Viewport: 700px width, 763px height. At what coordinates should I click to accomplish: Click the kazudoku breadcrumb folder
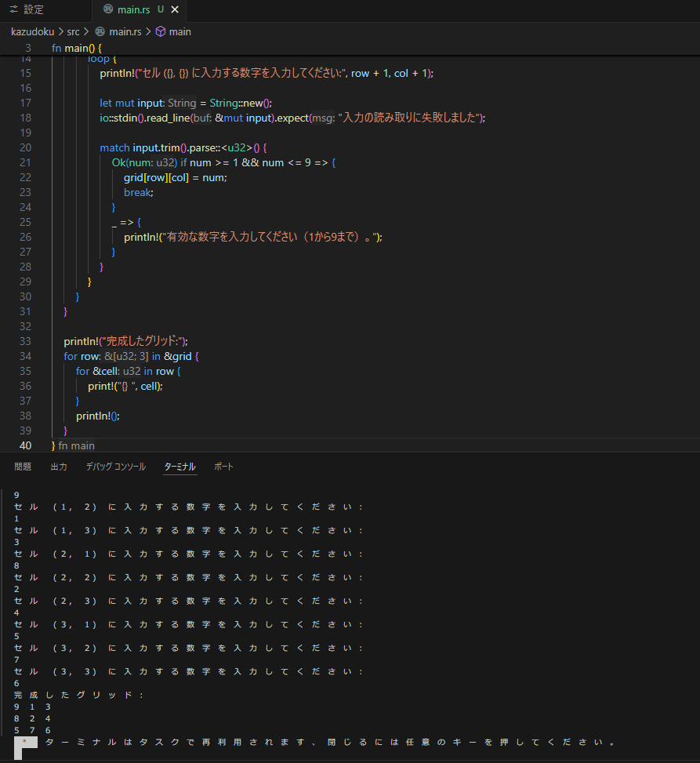click(33, 31)
